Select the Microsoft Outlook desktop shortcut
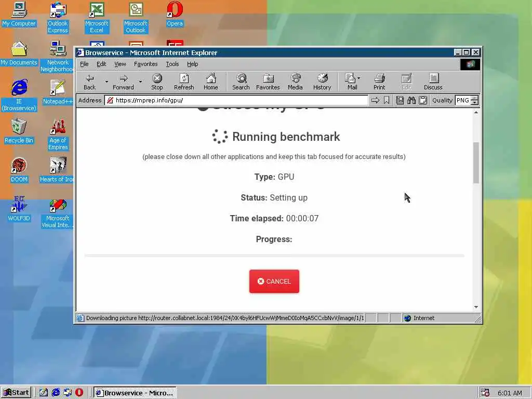 (136, 18)
